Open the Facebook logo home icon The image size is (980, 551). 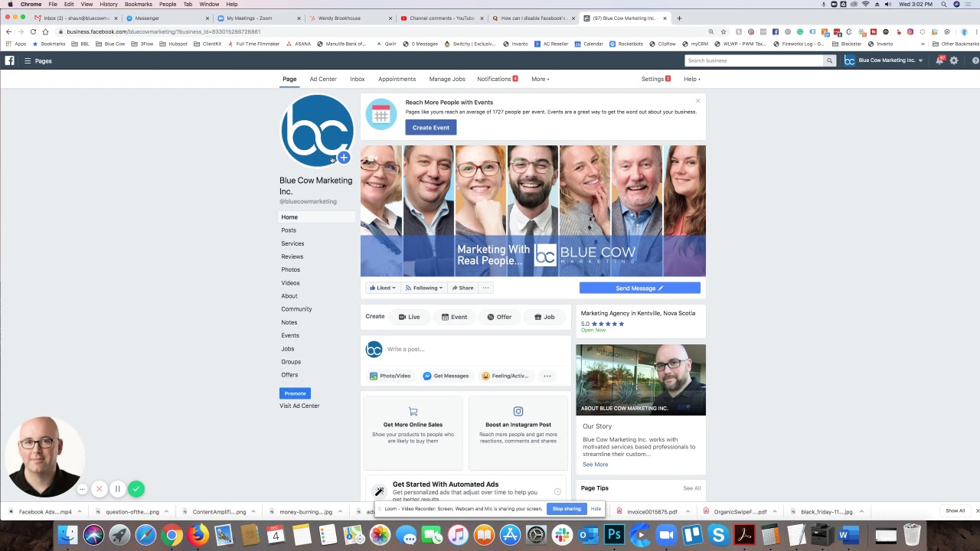tap(9, 60)
